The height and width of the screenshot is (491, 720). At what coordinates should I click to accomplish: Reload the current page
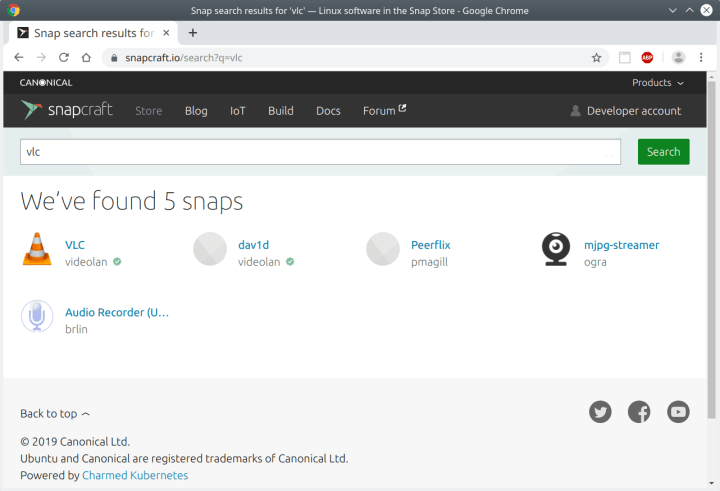click(64, 57)
